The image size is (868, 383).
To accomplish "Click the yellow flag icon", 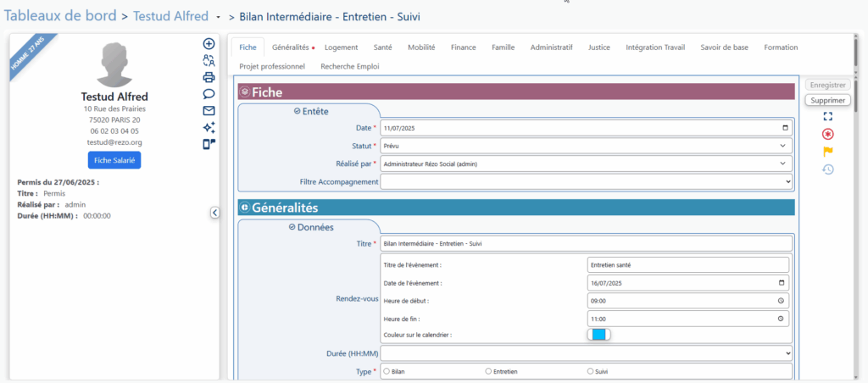I will point(828,152).
